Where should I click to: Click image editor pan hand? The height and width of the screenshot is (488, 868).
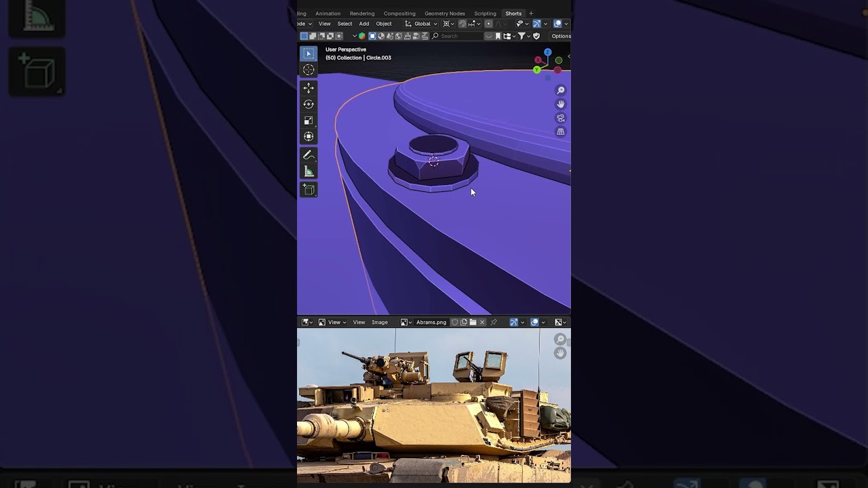pos(560,353)
